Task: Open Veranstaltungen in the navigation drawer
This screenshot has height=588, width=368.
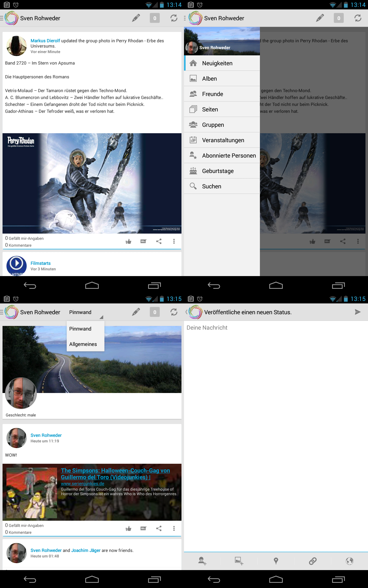Action: [x=222, y=140]
